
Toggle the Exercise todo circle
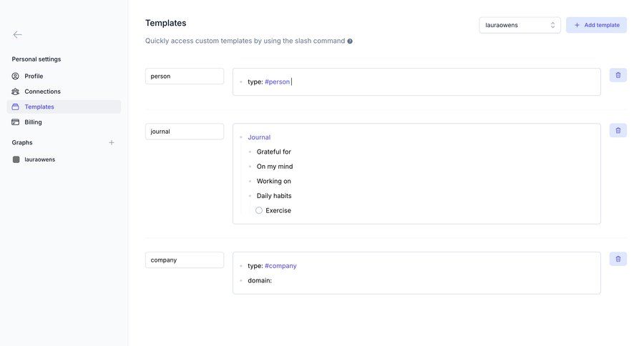click(259, 210)
